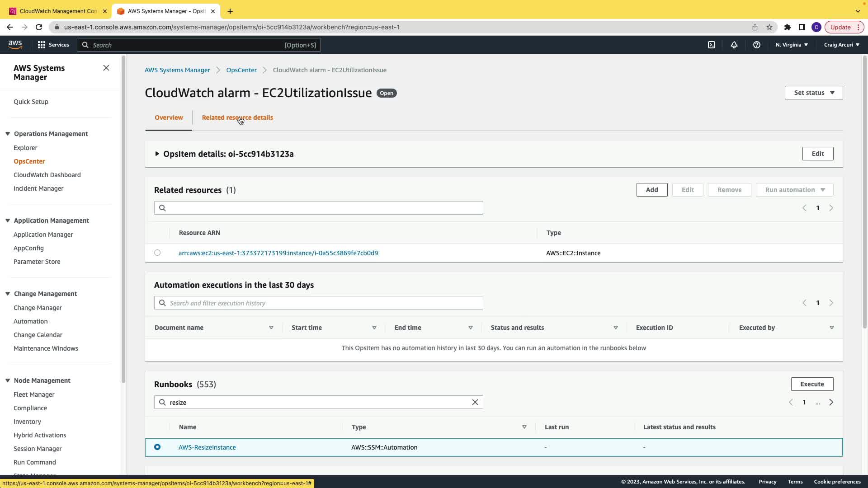Bookmark this page with star icon
Screen dimensions: 868x488
point(769,27)
